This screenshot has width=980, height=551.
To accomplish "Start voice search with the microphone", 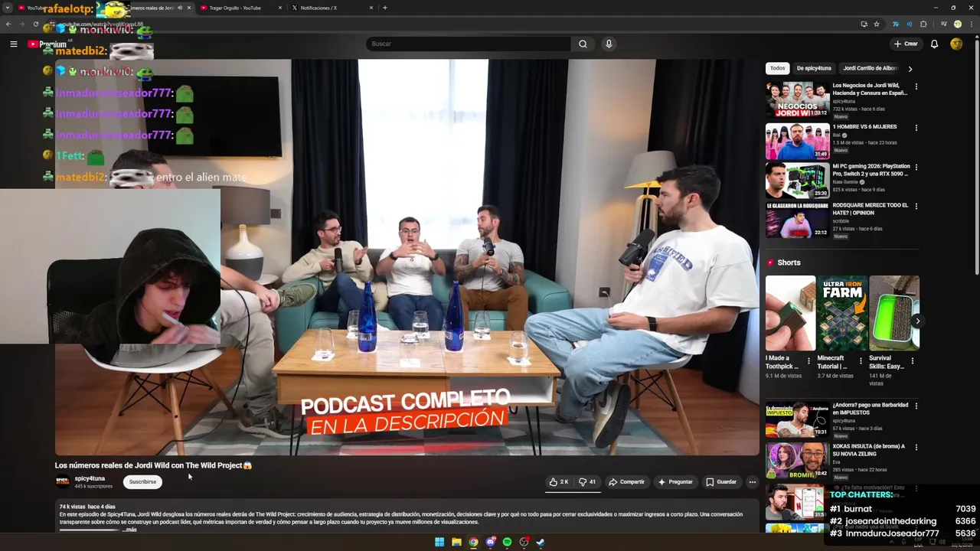I will pyautogui.click(x=609, y=44).
